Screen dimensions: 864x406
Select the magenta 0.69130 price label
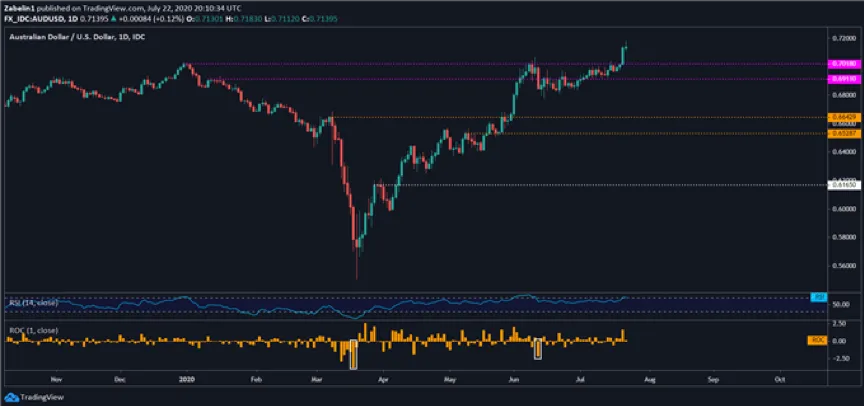point(843,79)
